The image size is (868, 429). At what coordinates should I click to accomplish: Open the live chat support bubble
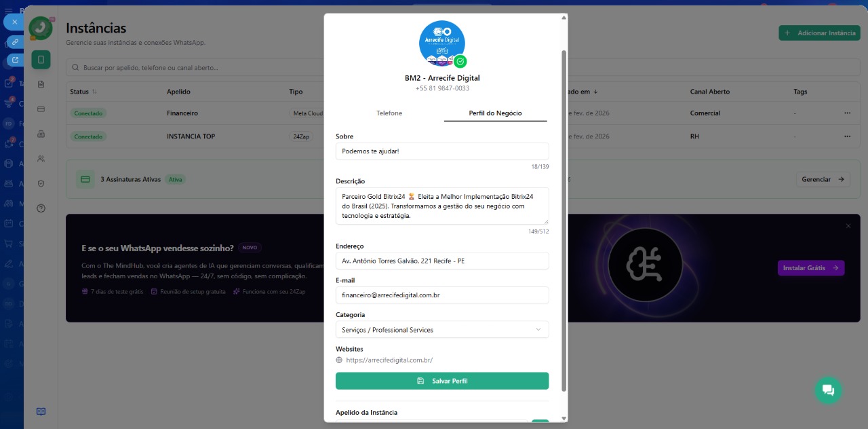click(x=828, y=390)
